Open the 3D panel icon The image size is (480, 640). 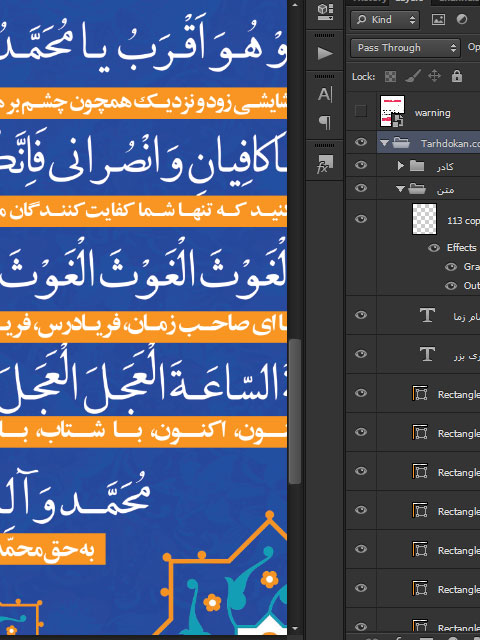pos(325,11)
